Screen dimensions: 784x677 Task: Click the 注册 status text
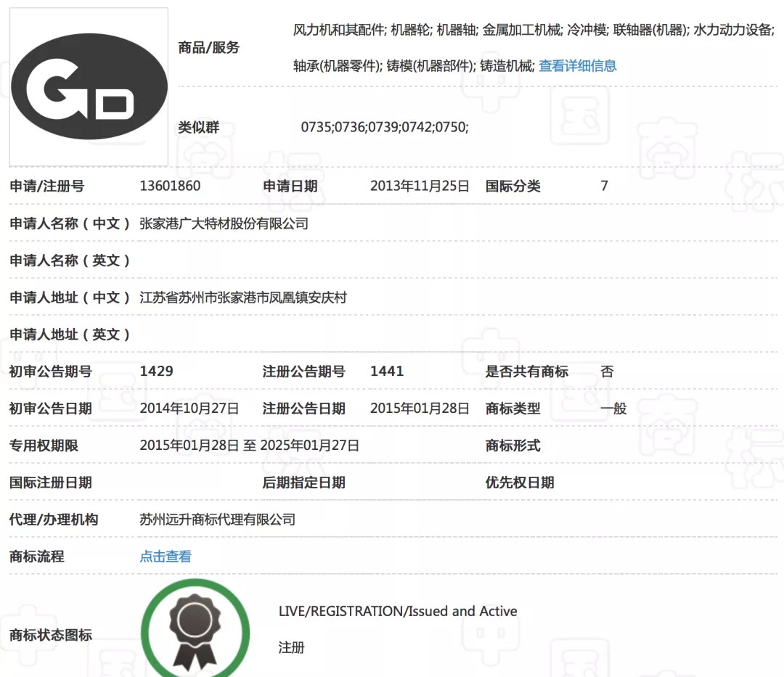pos(292,648)
